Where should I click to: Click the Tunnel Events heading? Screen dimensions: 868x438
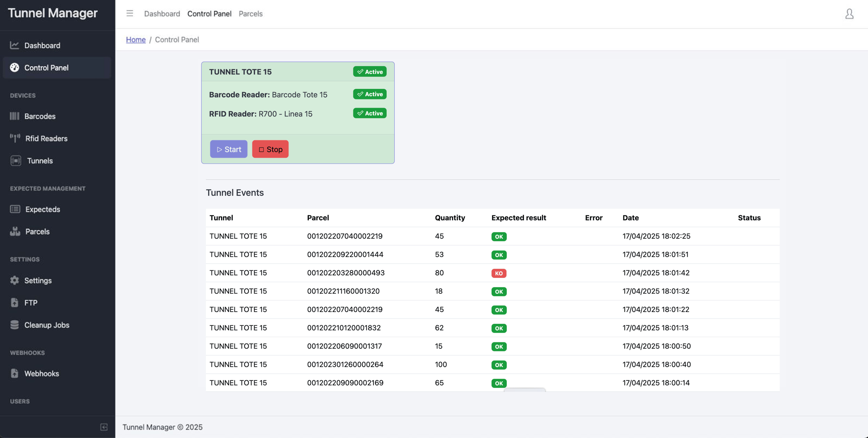click(x=235, y=192)
